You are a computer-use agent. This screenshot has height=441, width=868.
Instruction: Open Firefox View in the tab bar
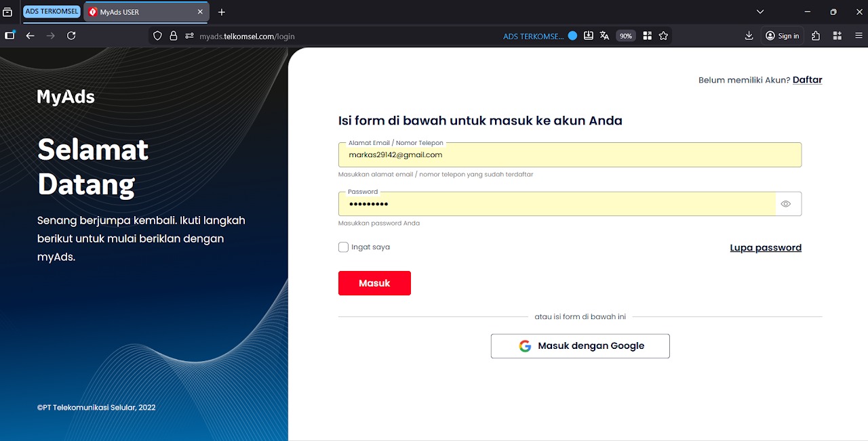(x=9, y=12)
